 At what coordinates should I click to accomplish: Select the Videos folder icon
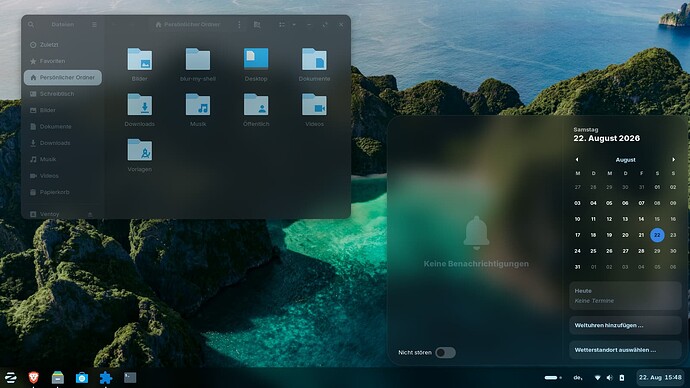pyautogui.click(x=314, y=105)
